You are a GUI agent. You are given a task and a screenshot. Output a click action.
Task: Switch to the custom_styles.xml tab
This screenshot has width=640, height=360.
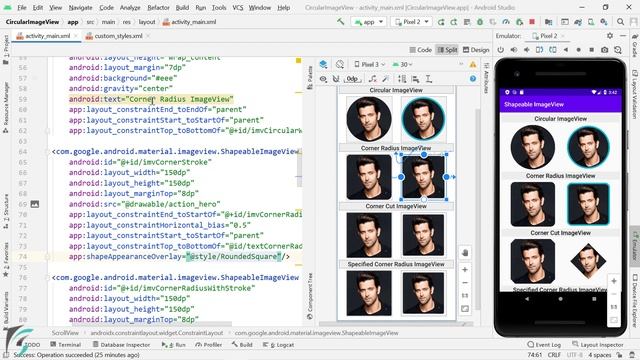pyautogui.click(x=118, y=36)
